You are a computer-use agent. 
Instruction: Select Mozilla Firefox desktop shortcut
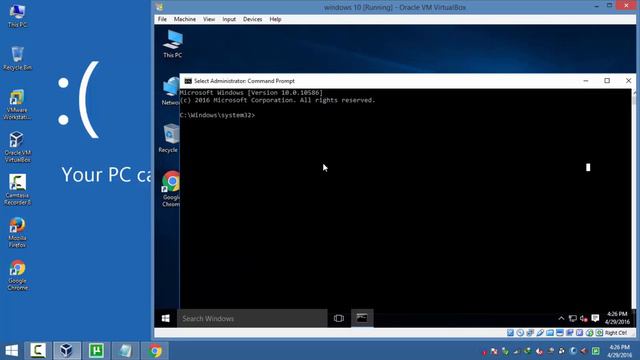pyautogui.click(x=17, y=232)
